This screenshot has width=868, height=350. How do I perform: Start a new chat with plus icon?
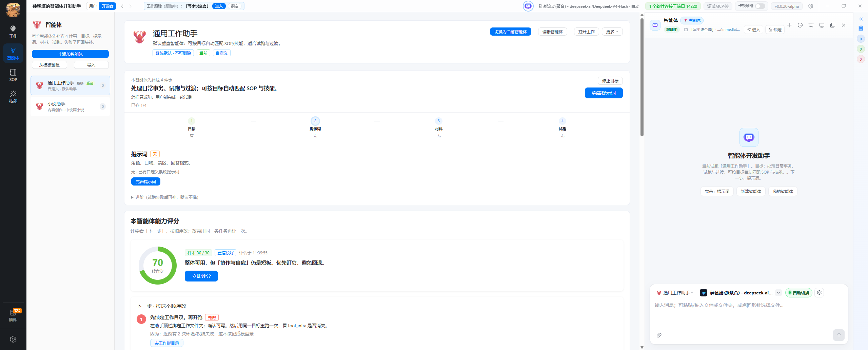click(789, 25)
